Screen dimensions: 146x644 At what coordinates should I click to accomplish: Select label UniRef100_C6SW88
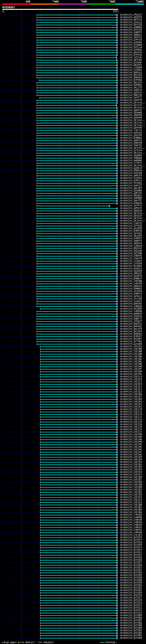click(x=131, y=45)
